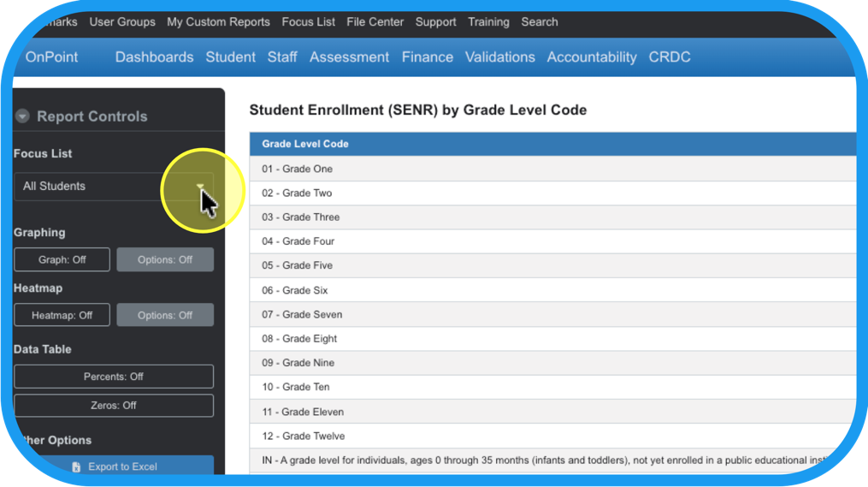This screenshot has width=868, height=487.
Task: Enable Percents in the data table
Action: pos(114,377)
